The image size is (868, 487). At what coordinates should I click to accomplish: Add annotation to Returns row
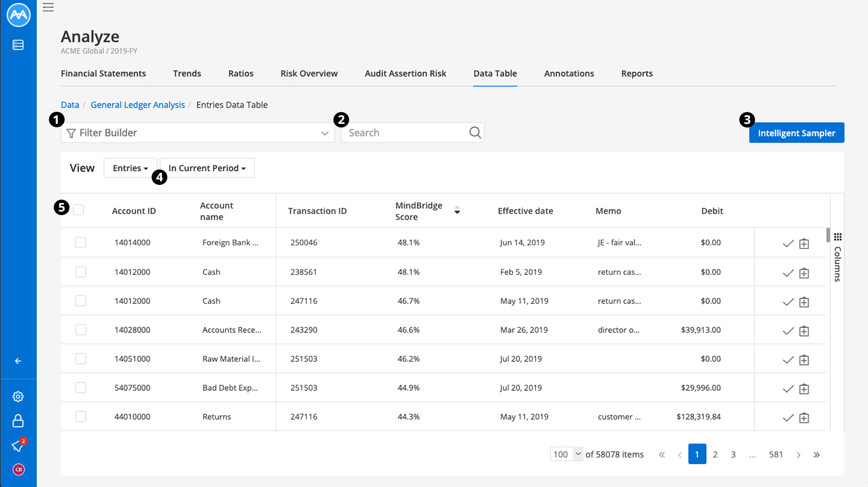pos(804,418)
